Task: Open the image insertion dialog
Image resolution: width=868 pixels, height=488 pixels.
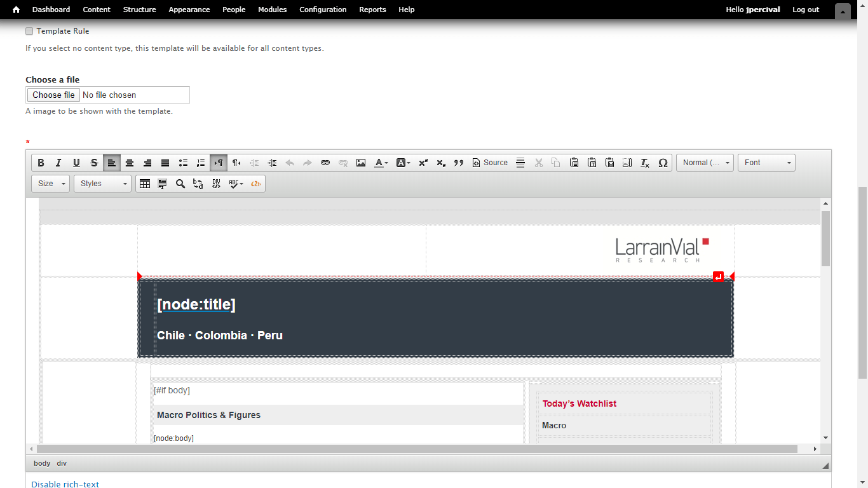Action: click(361, 162)
